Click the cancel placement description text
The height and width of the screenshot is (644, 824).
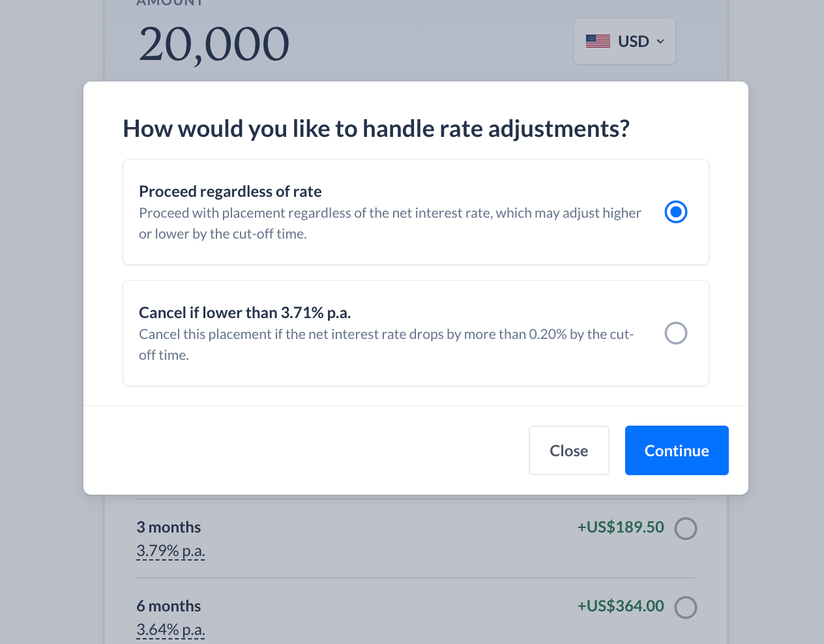click(387, 345)
